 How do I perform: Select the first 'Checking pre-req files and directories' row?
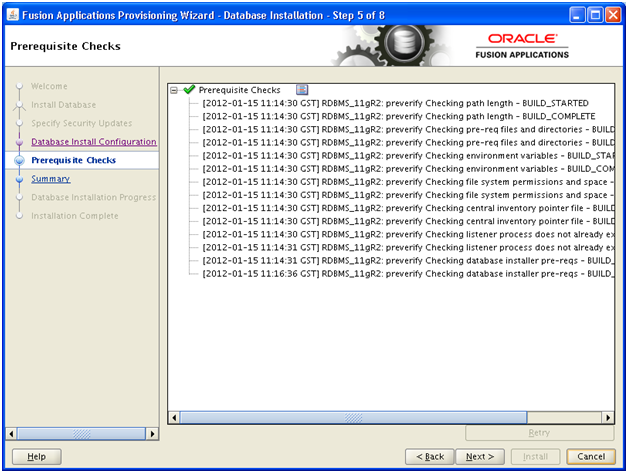pos(408,130)
